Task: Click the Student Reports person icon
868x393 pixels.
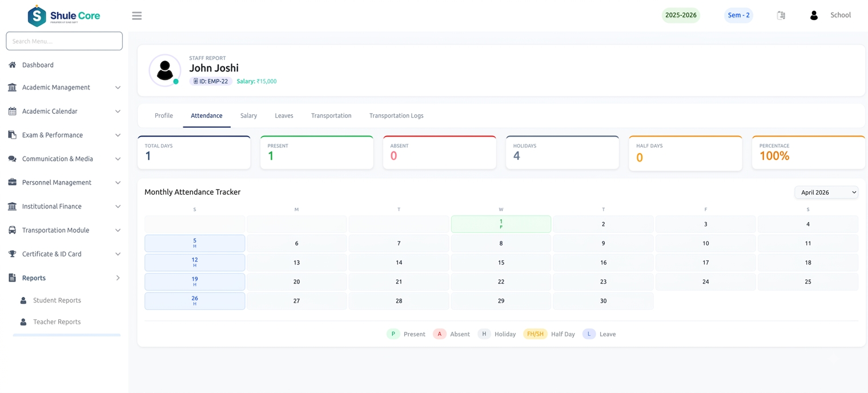Action: click(x=23, y=300)
